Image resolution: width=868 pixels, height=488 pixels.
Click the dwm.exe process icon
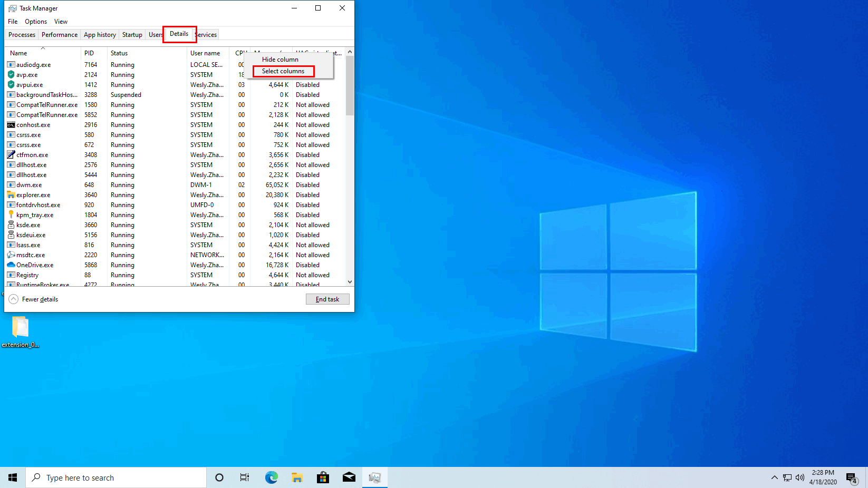pyautogui.click(x=11, y=185)
